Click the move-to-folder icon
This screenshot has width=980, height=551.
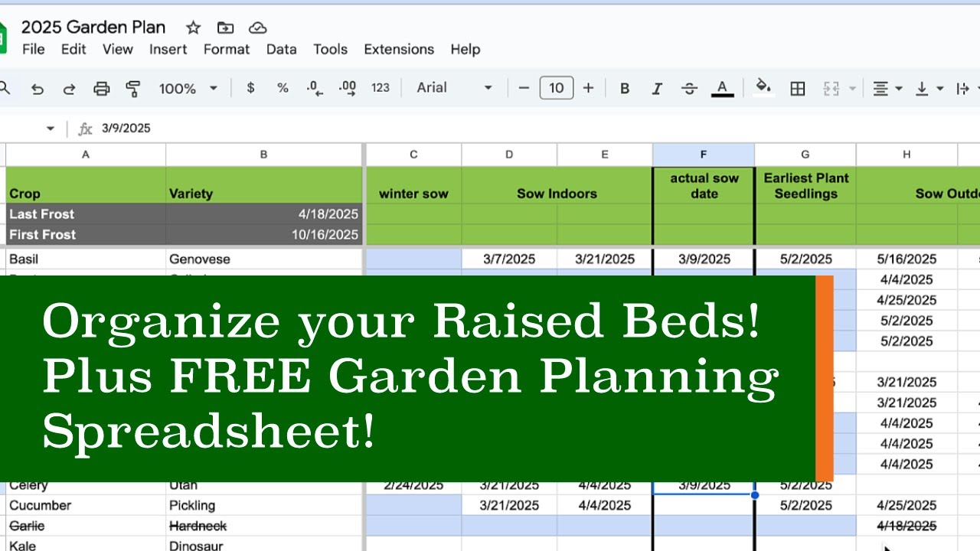click(x=225, y=28)
